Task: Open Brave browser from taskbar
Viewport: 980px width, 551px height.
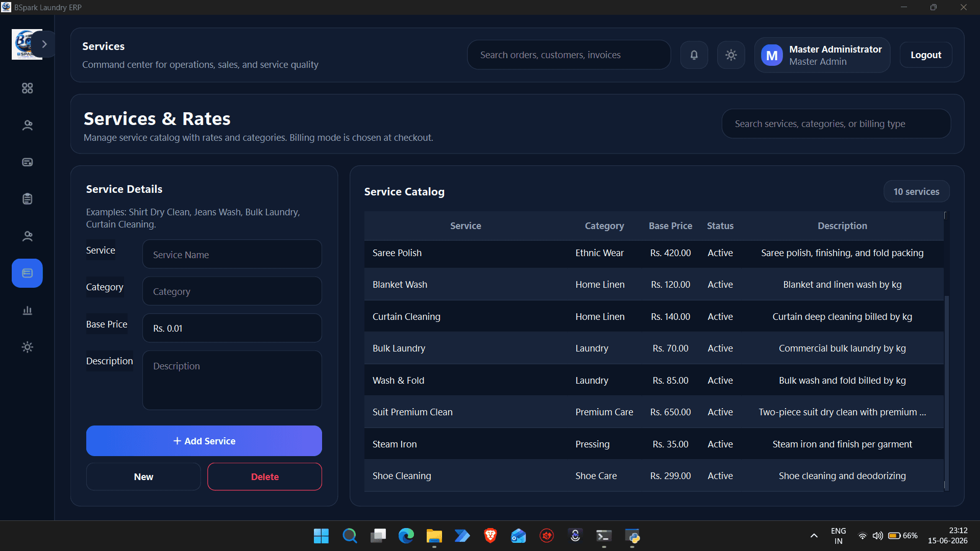Action: [490, 536]
